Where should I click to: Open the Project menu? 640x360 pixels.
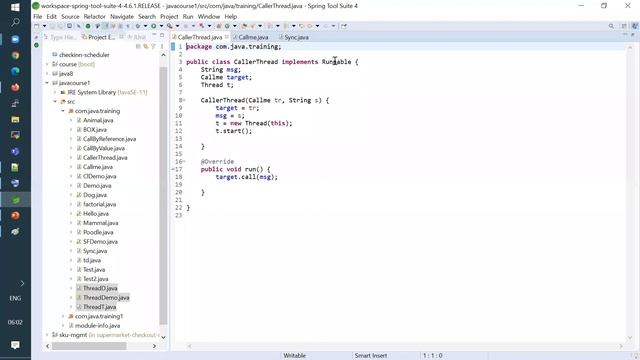169,16
